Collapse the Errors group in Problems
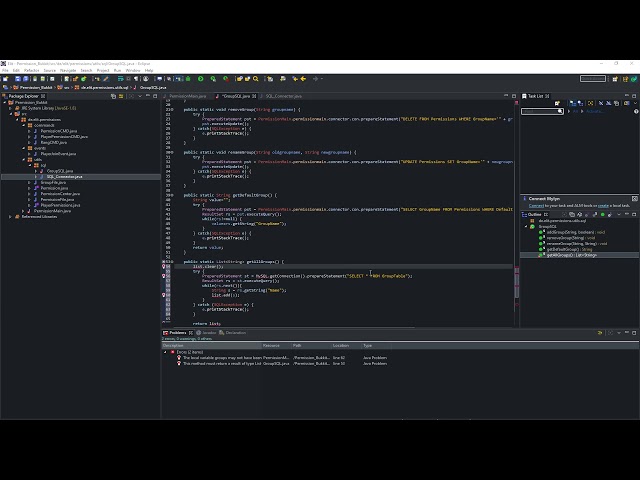This screenshot has width=640, height=480. pyautogui.click(x=165, y=352)
